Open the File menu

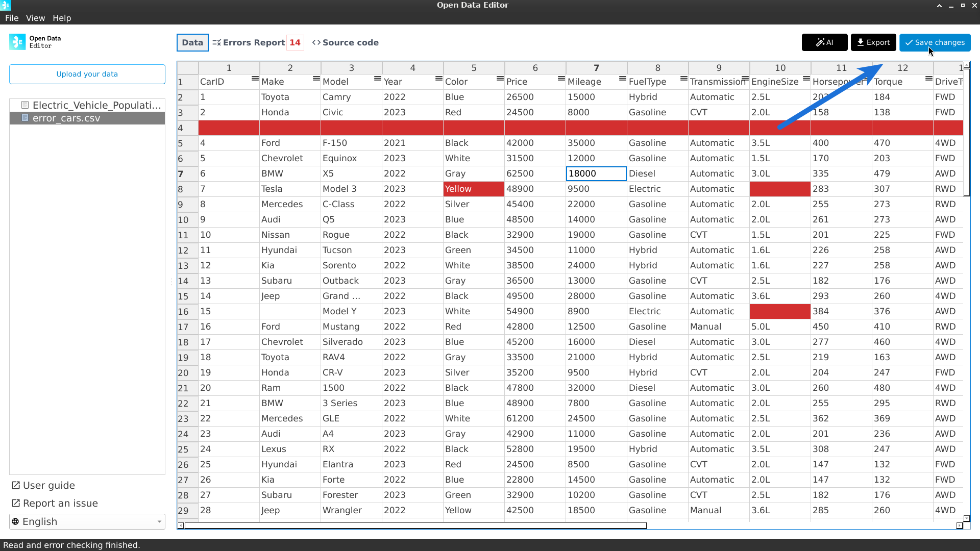click(12, 18)
